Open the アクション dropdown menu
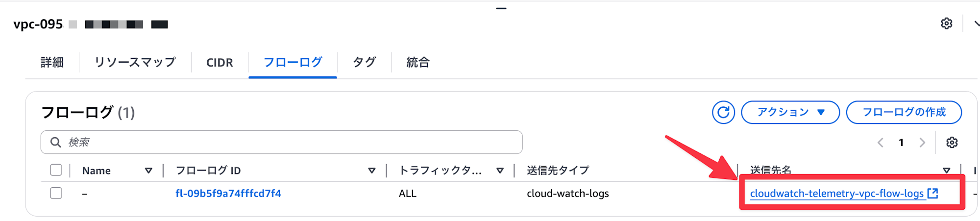Image resolution: width=980 pixels, height=221 pixels. pos(790,112)
